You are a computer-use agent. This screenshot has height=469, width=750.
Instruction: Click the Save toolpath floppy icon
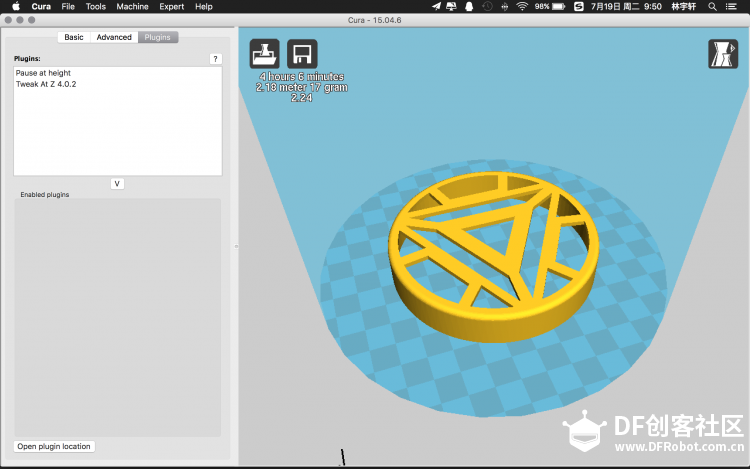(x=302, y=54)
